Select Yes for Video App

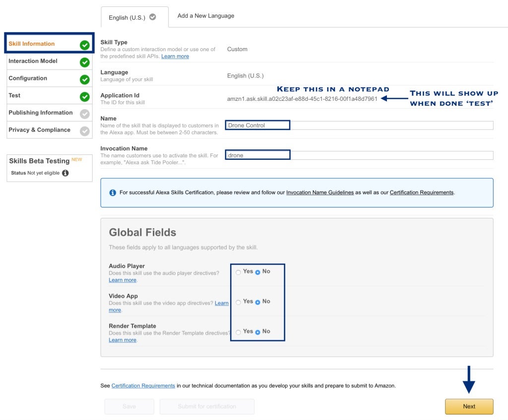pyautogui.click(x=239, y=302)
